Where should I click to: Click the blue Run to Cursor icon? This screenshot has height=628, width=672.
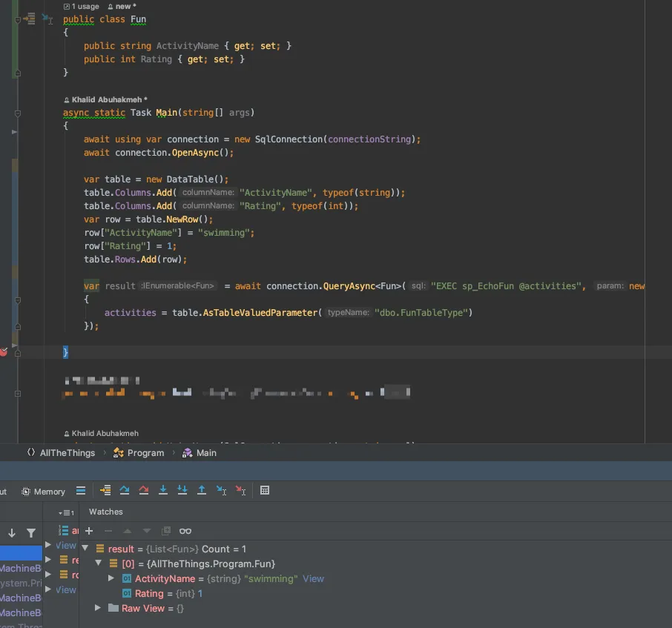(x=221, y=491)
